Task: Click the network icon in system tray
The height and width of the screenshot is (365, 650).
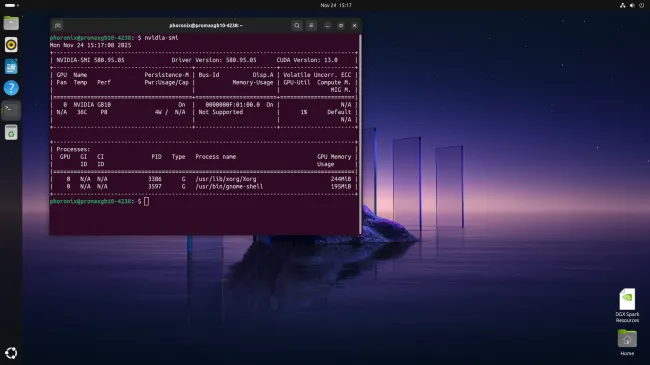Action: tap(623, 5)
